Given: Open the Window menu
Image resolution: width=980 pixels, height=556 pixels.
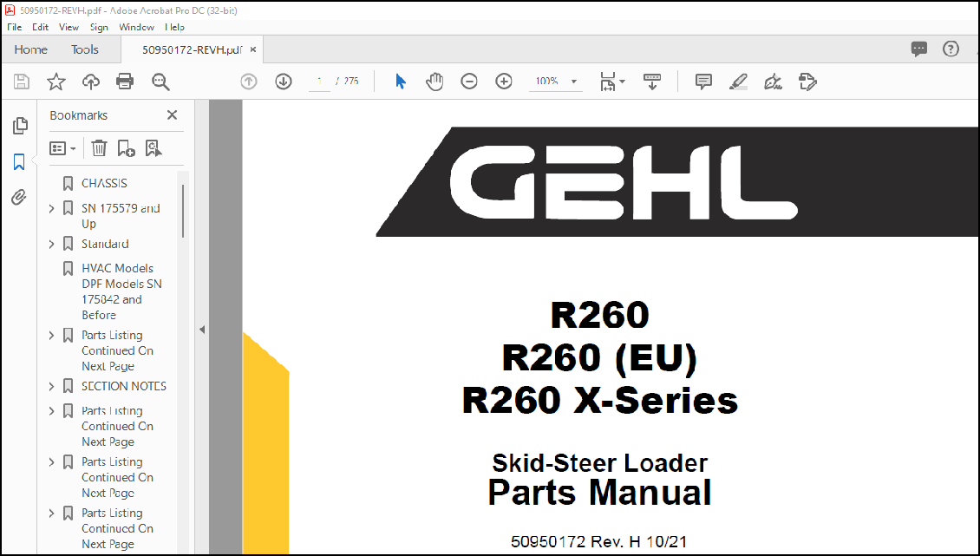Looking at the screenshot, I should point(136,27).
